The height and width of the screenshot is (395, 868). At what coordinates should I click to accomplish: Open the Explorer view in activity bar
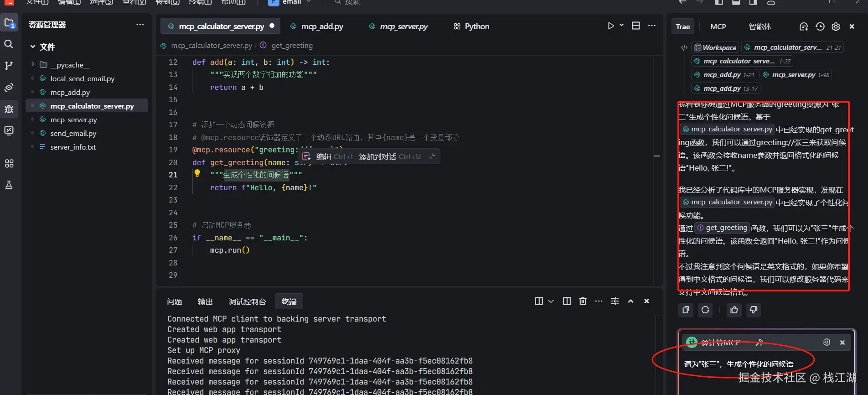coord(9,23)
